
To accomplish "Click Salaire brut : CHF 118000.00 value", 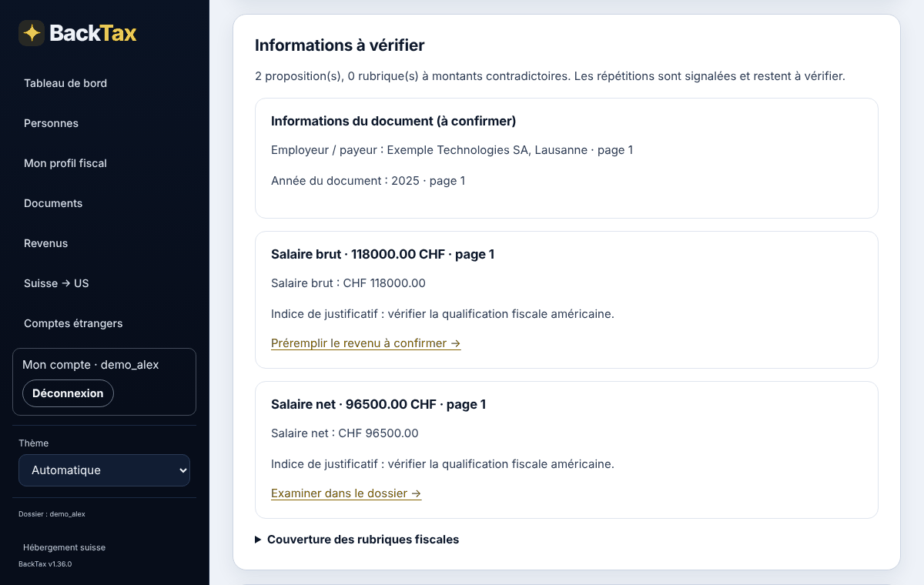I will pos(348,283).
